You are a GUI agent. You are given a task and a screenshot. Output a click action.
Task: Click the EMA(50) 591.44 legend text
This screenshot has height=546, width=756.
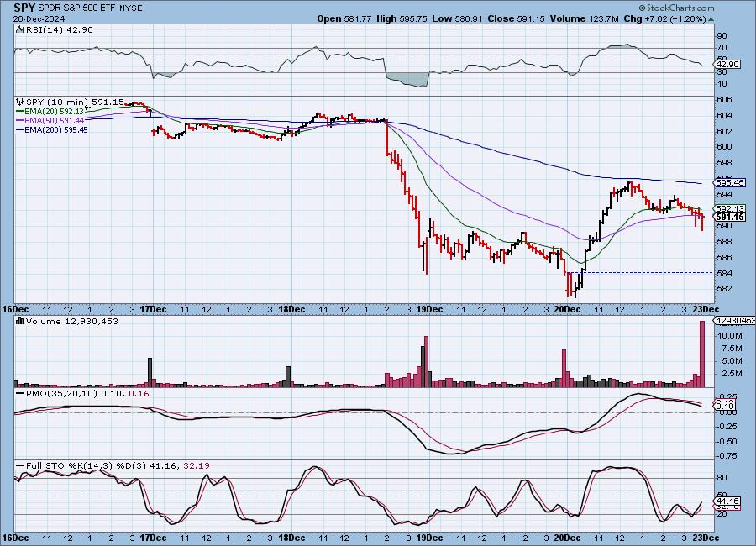(x=54, y=121)
